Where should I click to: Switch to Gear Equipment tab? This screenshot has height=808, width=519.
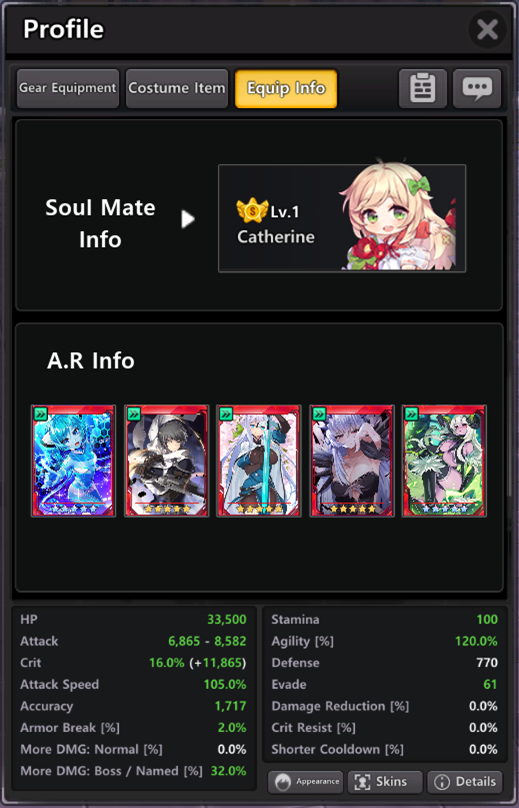[x=68, y=88]
